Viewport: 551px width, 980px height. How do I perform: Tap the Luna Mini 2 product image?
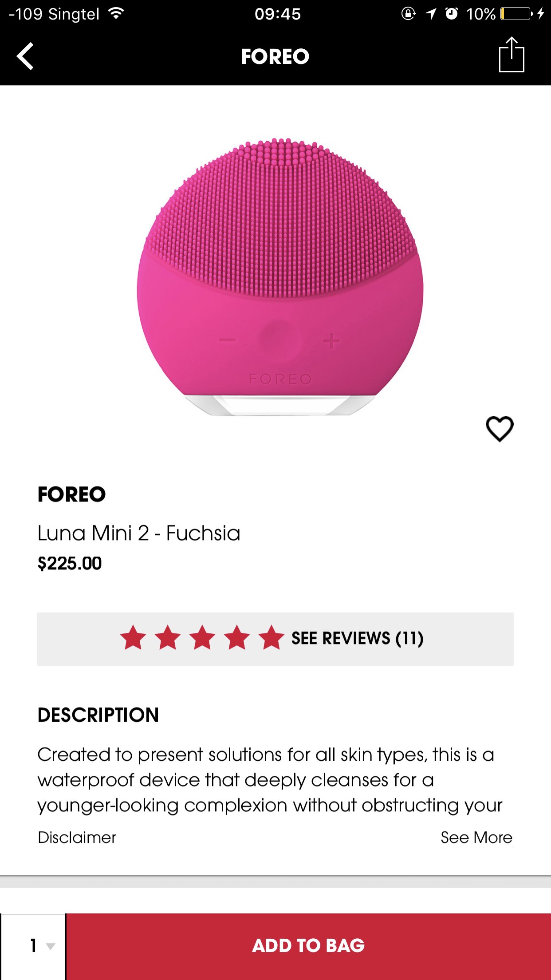point(279,277)
